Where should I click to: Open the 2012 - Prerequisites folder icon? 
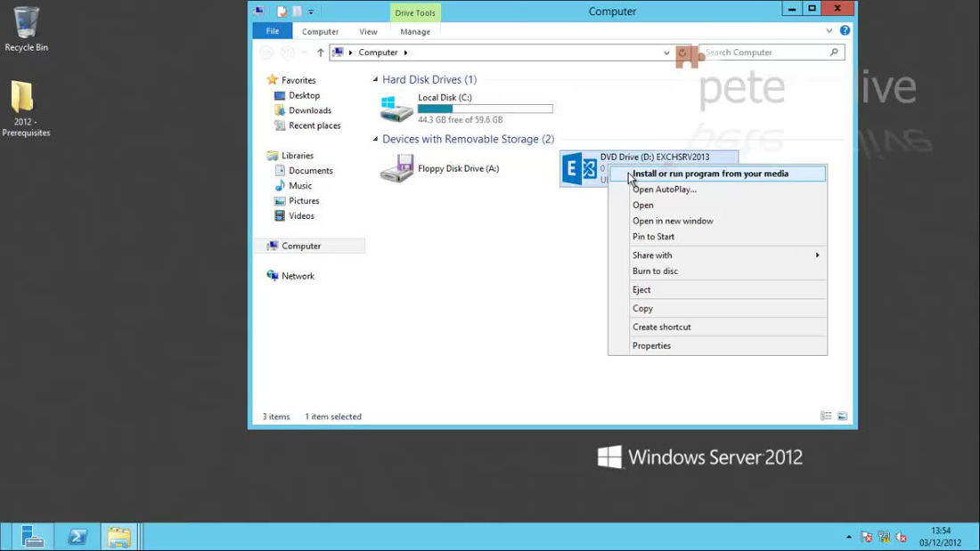click(25, 108)
